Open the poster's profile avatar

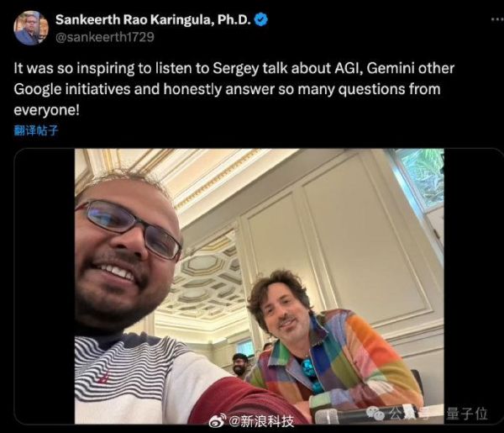click(x=31, y=28)
